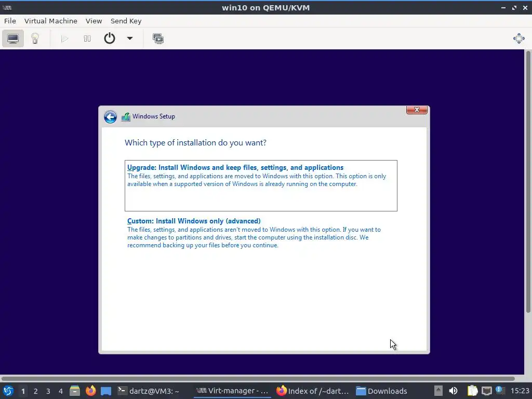Close the win10 QEMU/KVM window

pyautogui.click(x=525, y=7)
